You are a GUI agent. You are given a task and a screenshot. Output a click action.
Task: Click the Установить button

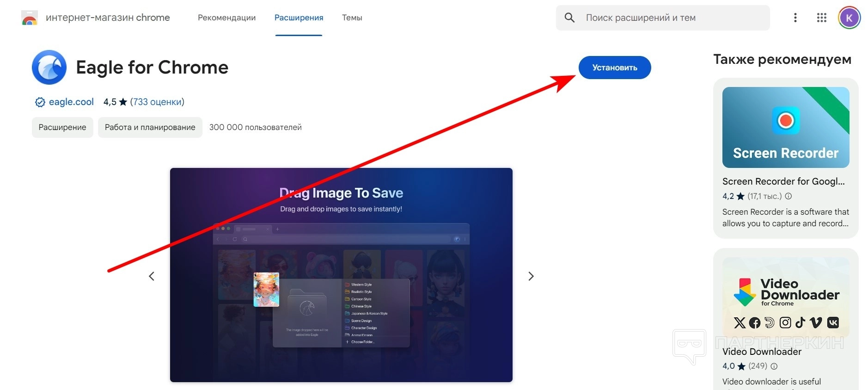[615, 68]
